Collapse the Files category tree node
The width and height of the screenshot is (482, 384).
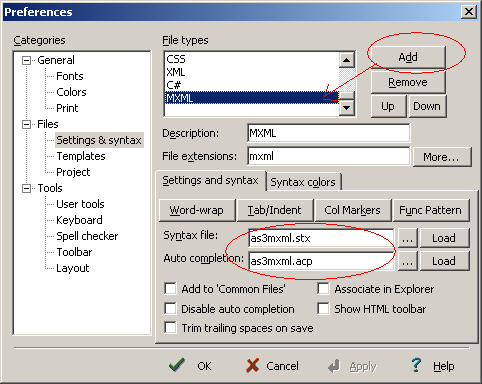tap(26, 125)
